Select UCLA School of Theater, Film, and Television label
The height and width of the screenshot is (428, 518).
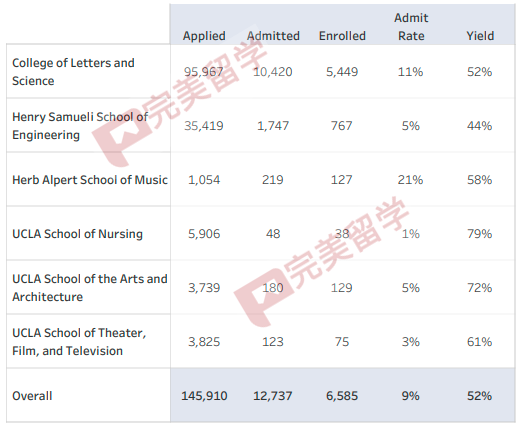click(x=79, y=342)
